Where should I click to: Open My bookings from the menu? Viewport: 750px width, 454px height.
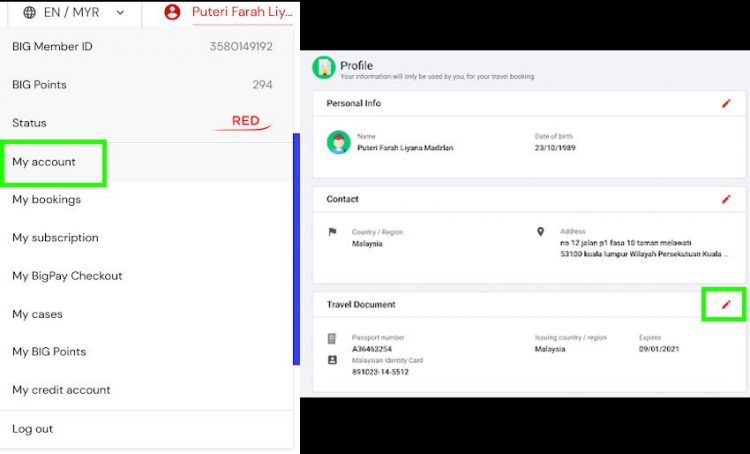coord(47,200)
